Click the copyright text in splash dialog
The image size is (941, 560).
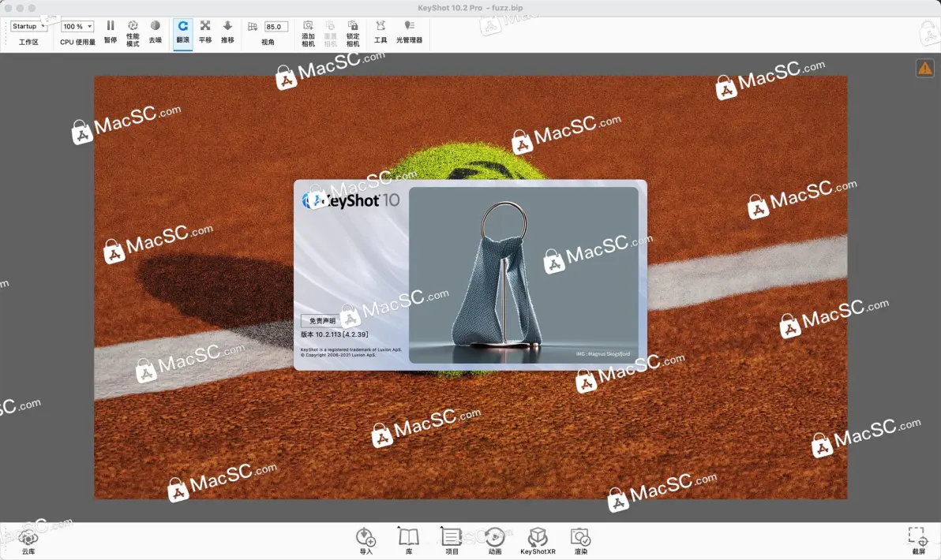(x=351, y=352)
